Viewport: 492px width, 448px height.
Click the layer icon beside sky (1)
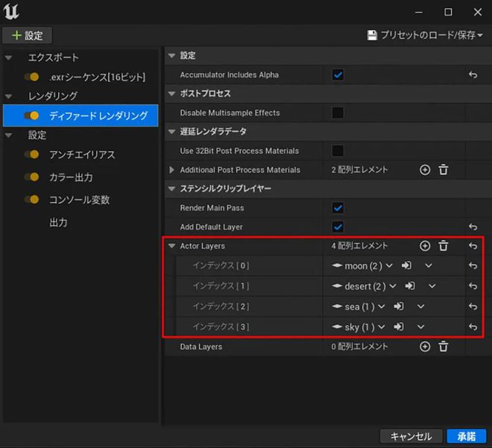[x=337, y=327]
